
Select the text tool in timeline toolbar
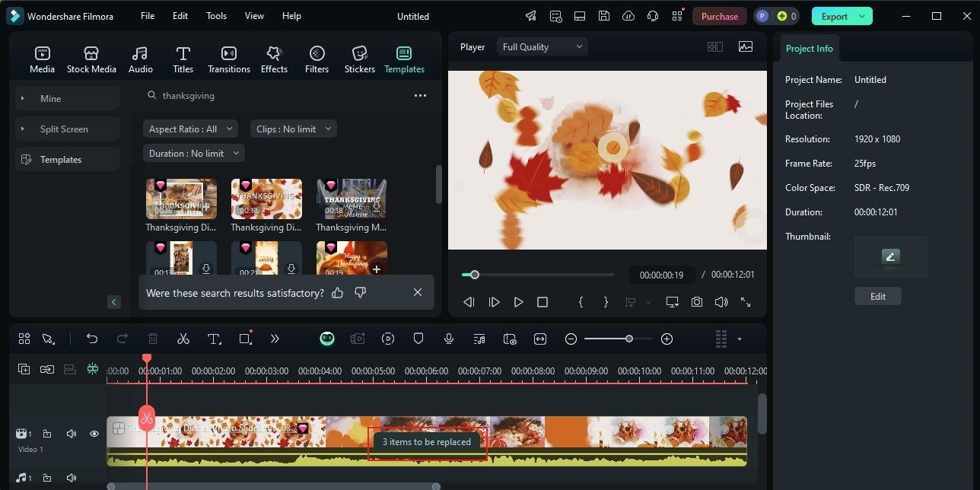(215, 339)
